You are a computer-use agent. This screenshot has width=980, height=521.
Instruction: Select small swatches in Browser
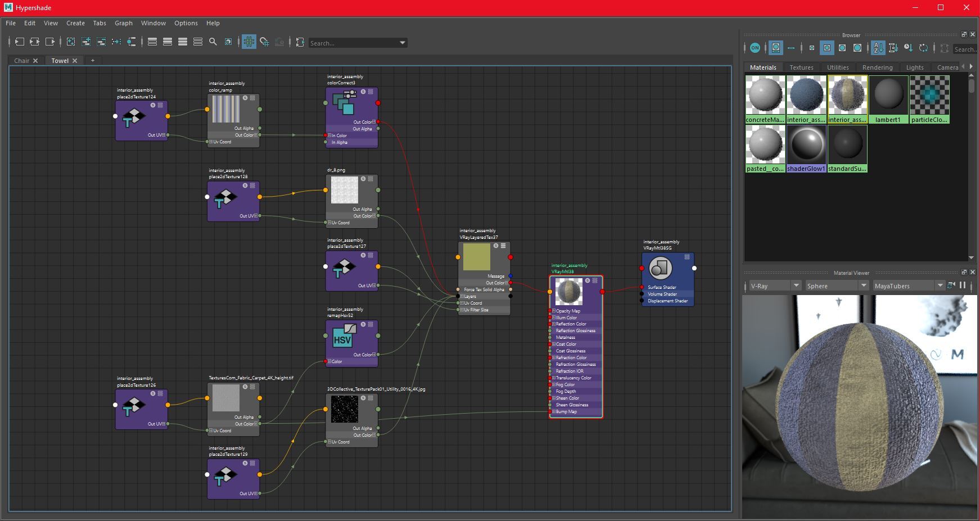coord(811,48)
